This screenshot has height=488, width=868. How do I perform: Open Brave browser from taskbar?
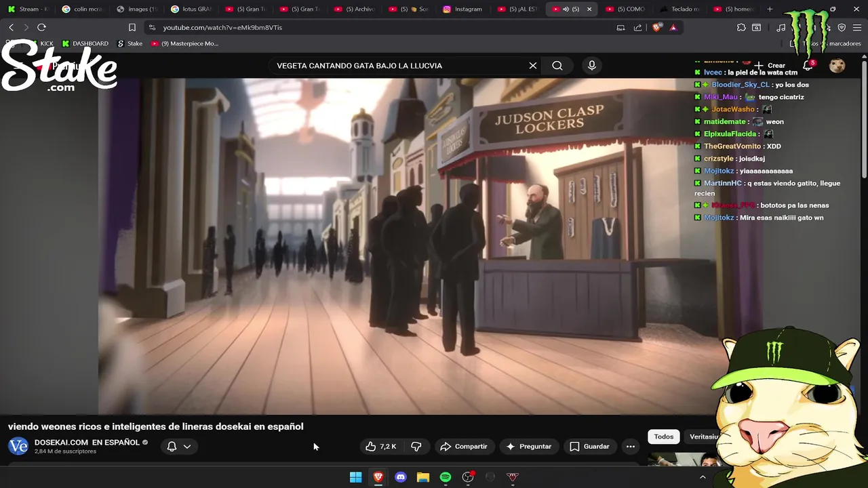[378, 477]
